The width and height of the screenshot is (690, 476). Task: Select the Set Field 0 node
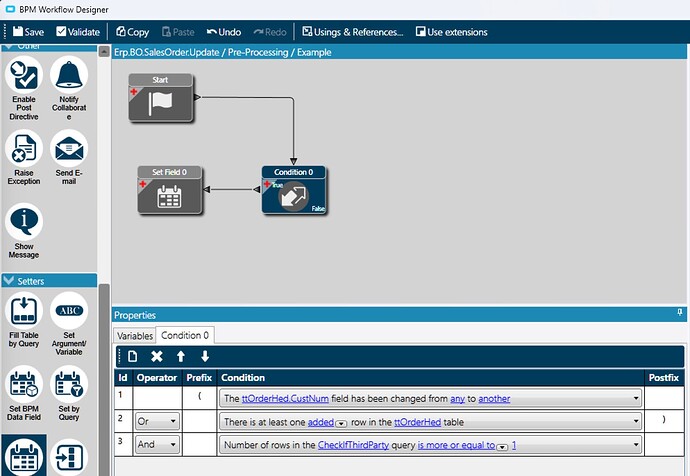pos(169,190)
